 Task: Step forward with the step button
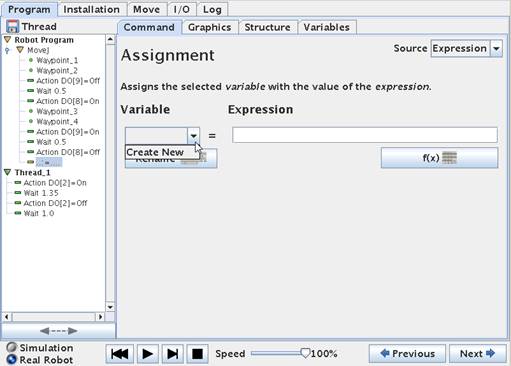pos(173,354)
